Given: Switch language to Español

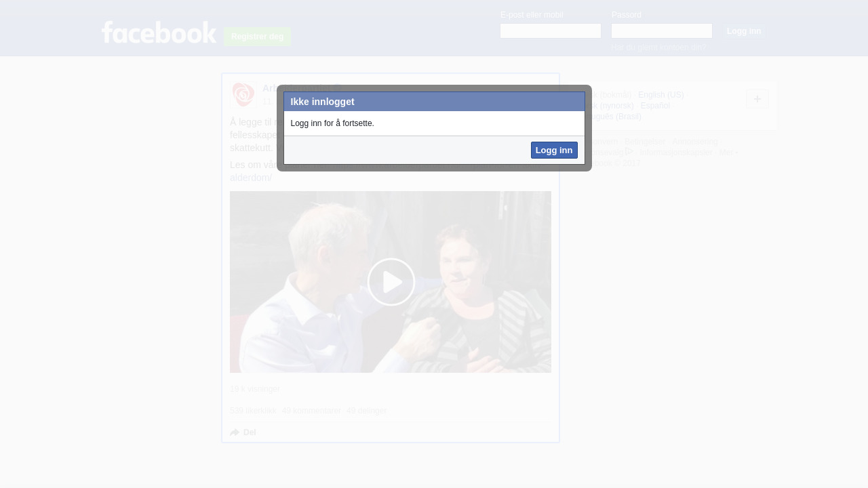Looking at the screenshot, I should click(x=654, y=106).
